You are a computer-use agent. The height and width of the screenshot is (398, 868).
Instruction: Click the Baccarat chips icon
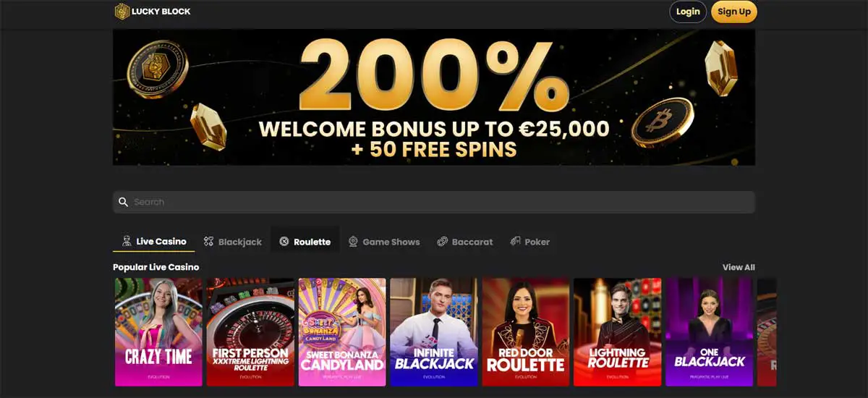coord(443,242)
